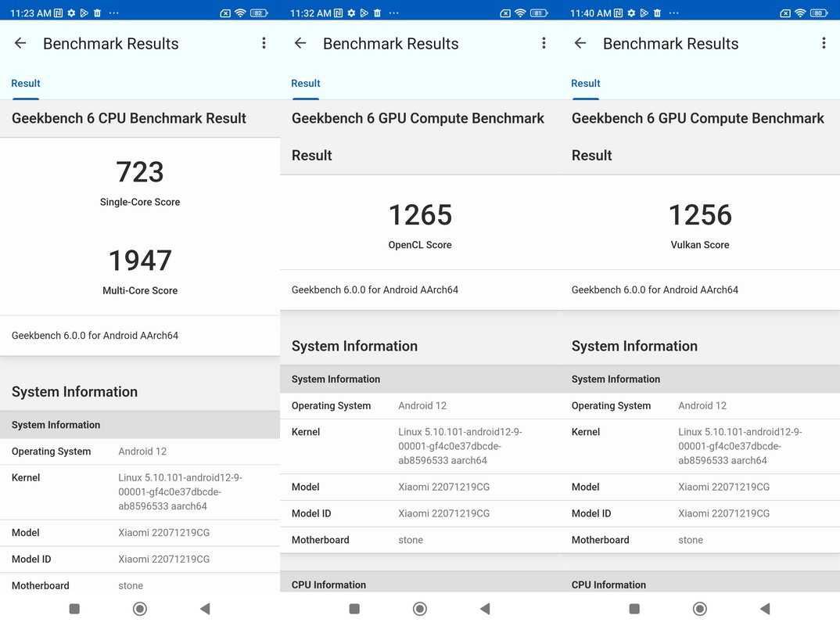Tap the 1947 Multi-Core Score value
Viewport: 840px width, 626px height.
[x=140, y=261]
